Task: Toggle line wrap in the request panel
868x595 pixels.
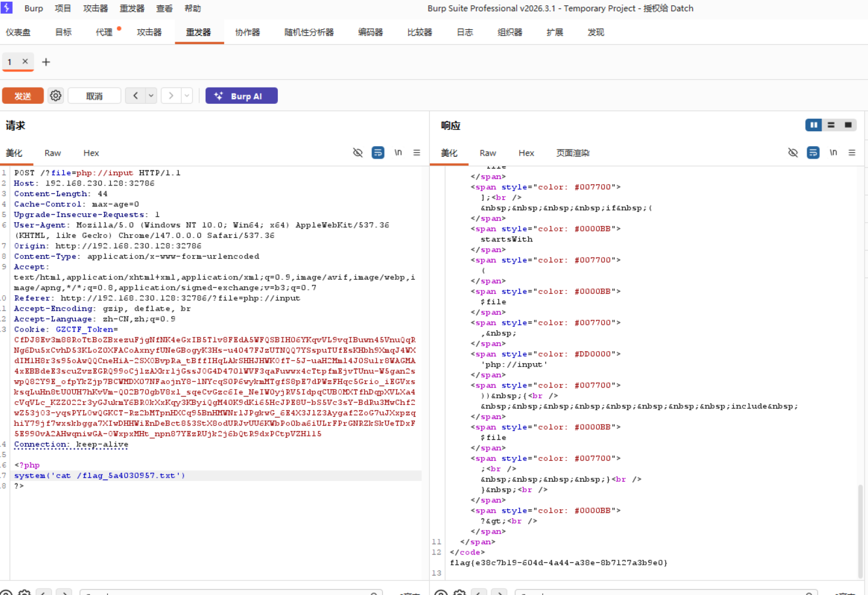Action: coord(378,153)
